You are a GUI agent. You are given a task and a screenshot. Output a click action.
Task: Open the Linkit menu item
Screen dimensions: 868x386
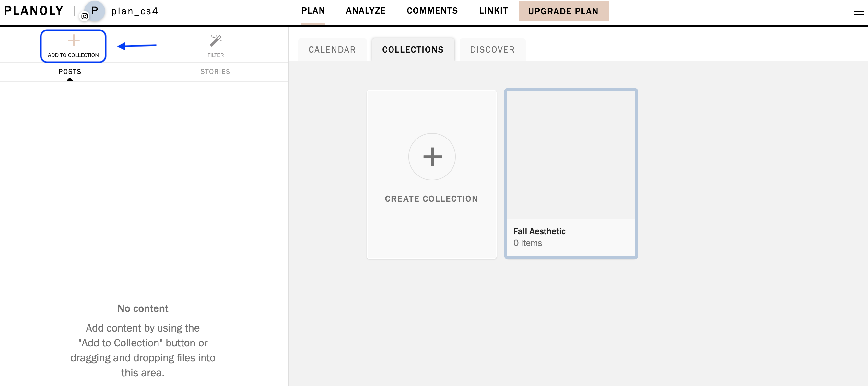click(x=493, y=11)
